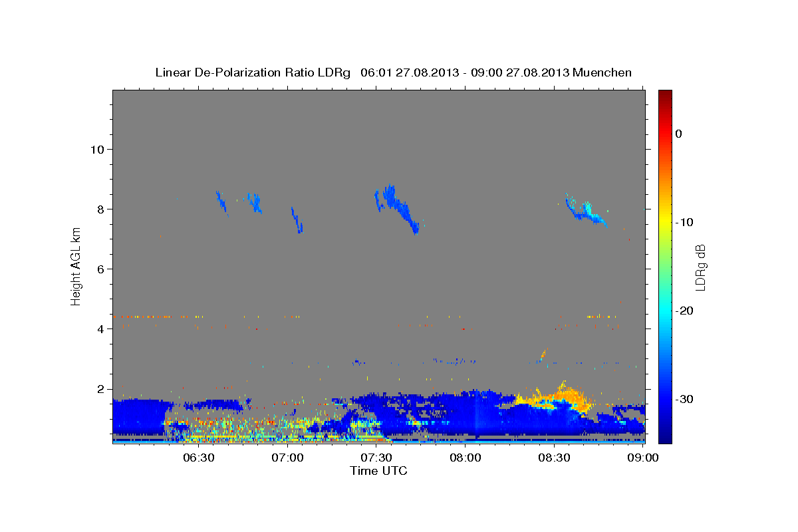798x532 pixels.
Task: Click the 'Height AGL km' axis label
Action: [76, 267]
